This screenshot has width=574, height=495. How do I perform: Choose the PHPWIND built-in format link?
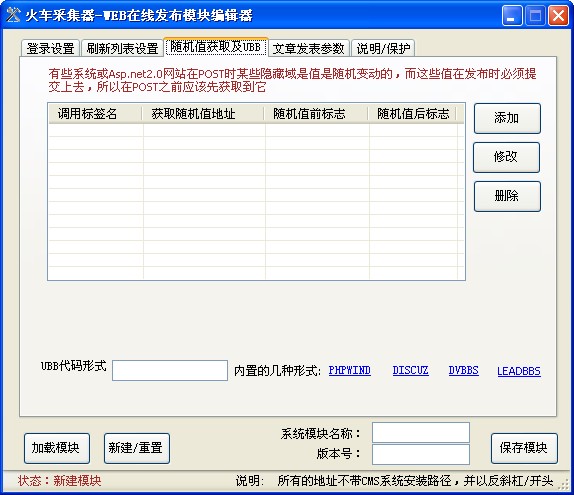pos(350,371)
